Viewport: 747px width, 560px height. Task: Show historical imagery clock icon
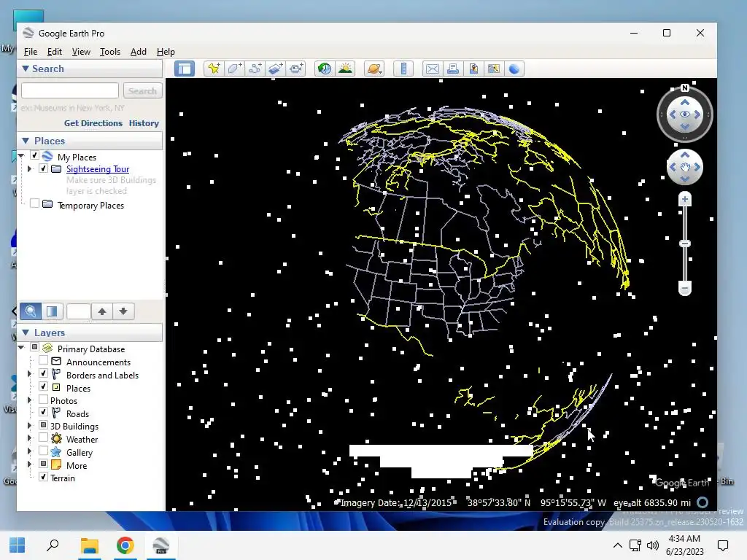click(325, 69)
